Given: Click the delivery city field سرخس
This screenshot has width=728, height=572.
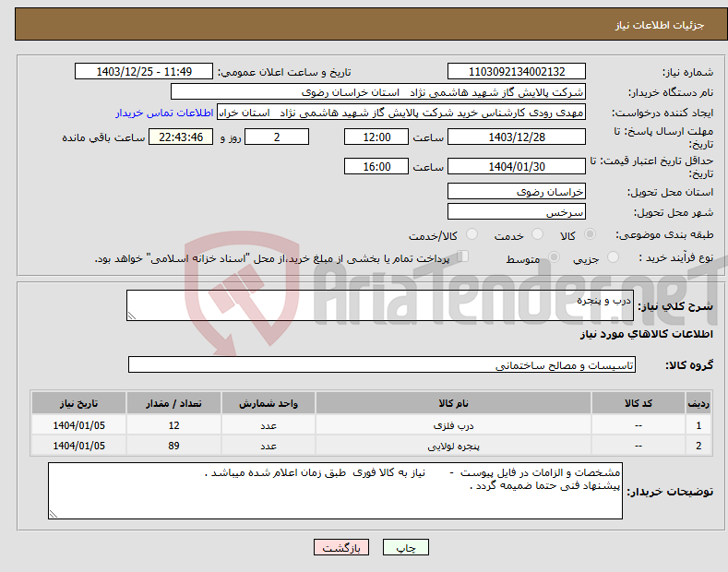Looking at the screenshot, I should [517, 211].
